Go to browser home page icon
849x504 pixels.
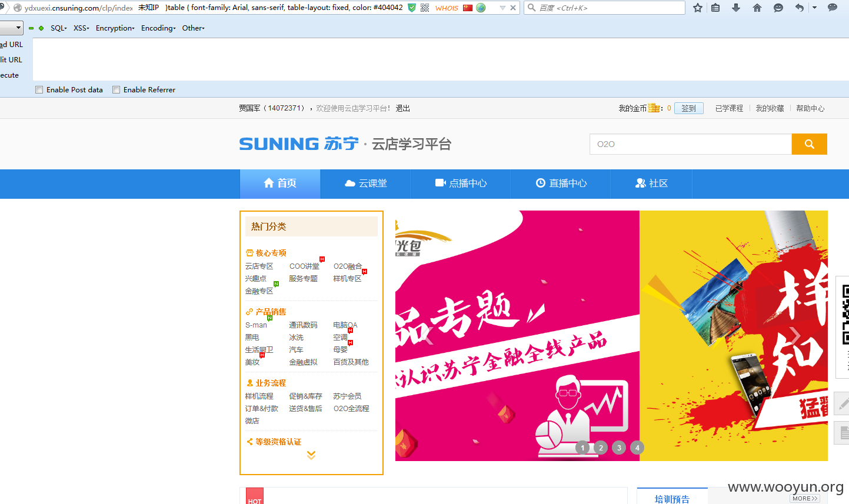[757, 8]
